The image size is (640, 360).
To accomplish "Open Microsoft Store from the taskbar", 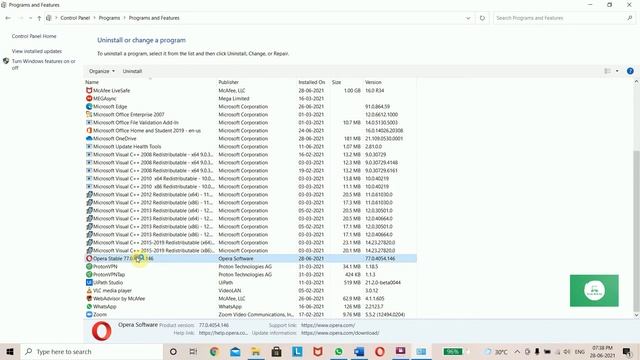I will 276,351.
